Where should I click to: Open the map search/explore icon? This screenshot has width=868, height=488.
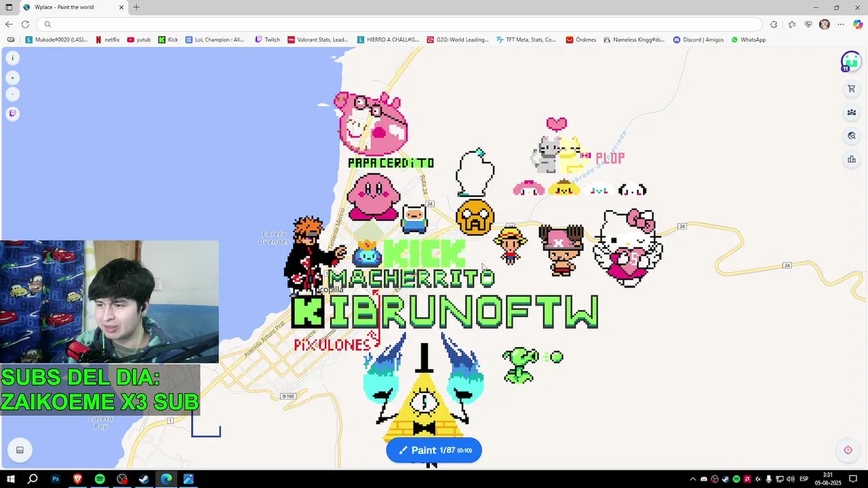[x=852, y=136]
